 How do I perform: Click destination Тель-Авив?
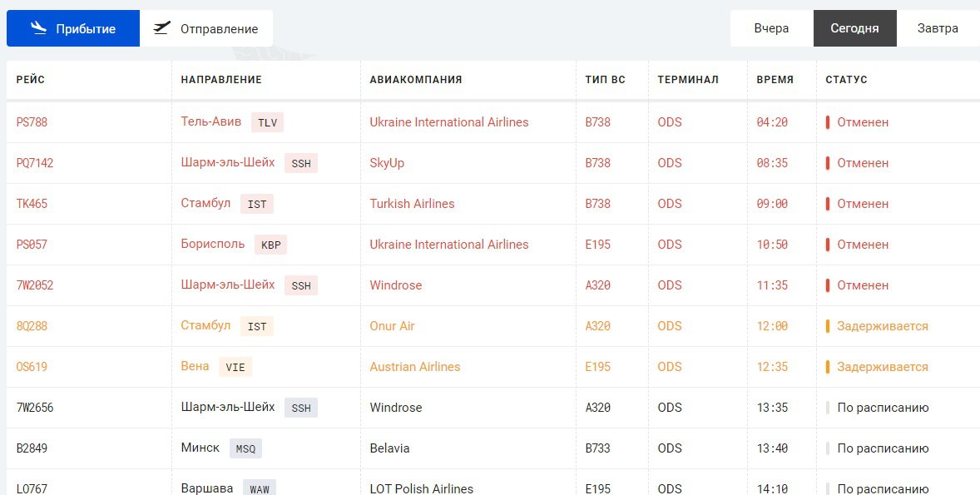point(211,121)
